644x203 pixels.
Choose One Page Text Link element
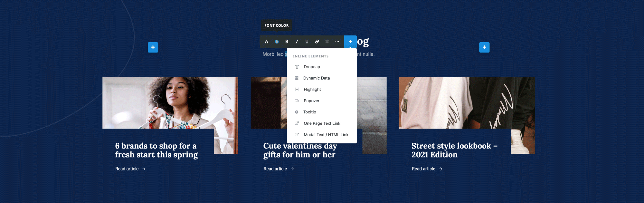pyautogui.click(x=322, y=123)
